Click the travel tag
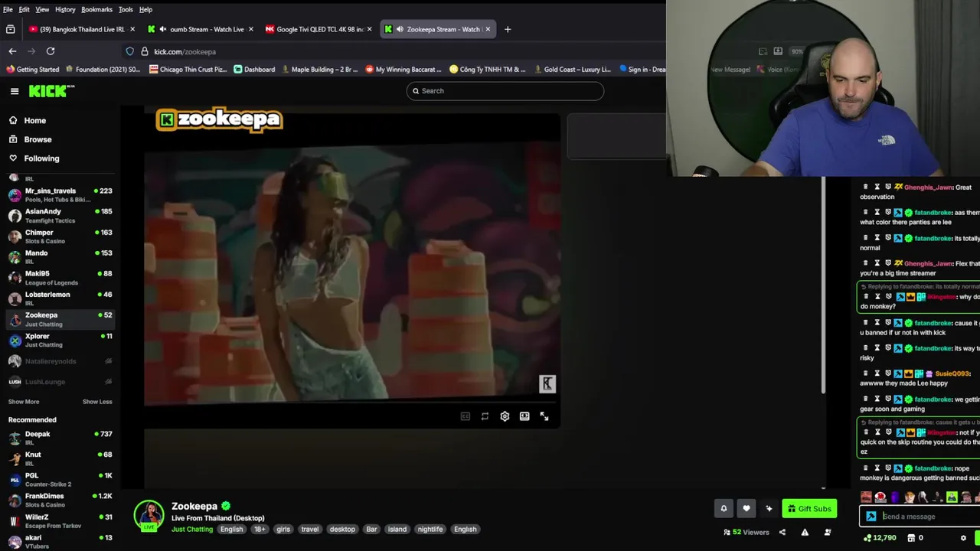Screen dimensions: 980x551 point(310,530)
